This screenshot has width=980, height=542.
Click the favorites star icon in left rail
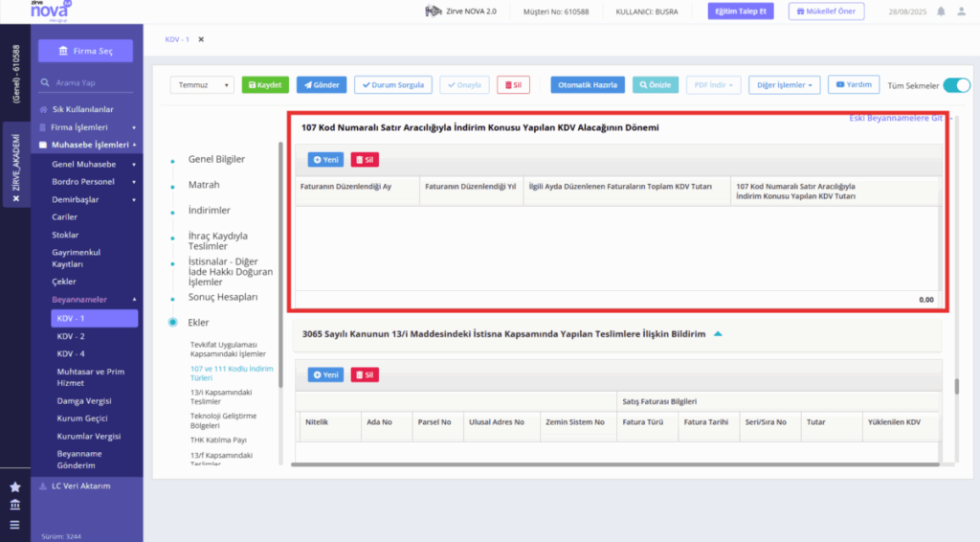(15, 487)
